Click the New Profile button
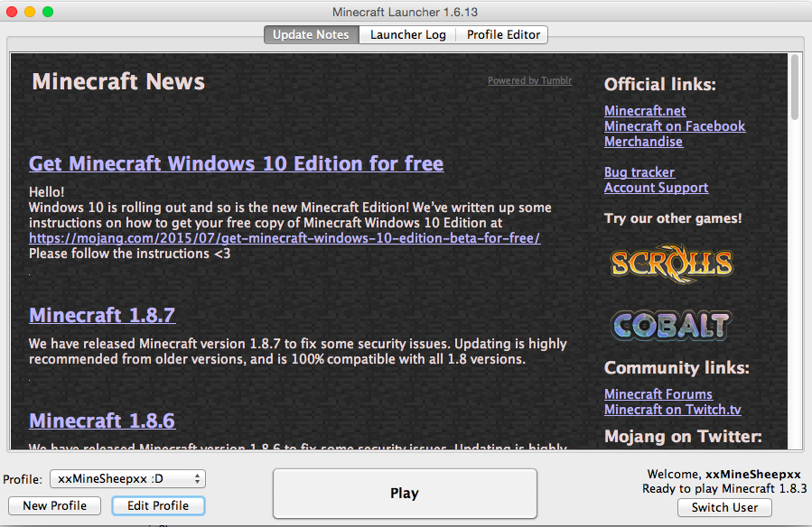 55,505
